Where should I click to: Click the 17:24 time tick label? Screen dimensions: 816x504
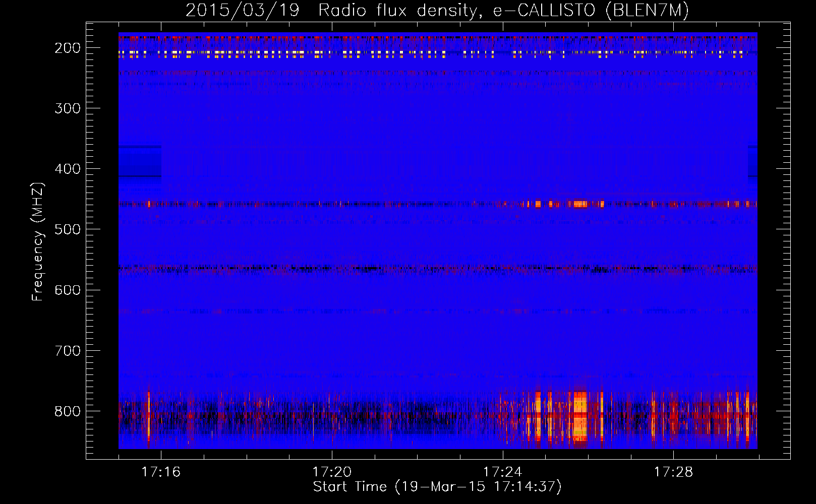point(503,472)
